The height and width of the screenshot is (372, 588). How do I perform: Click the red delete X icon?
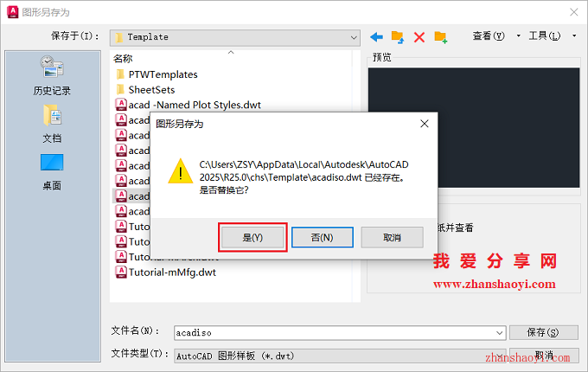pos(419,37)
